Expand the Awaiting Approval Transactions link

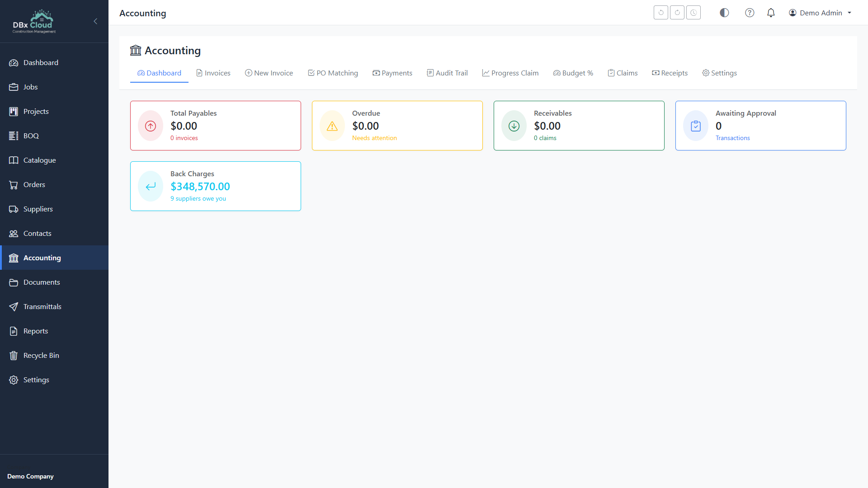(x=732, y=138)
